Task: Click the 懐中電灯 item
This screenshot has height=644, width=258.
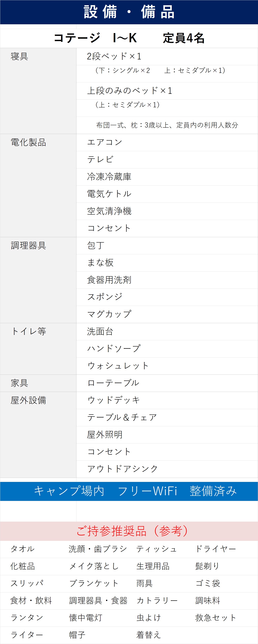Action: pyautogui.click(x=86, y=618)
